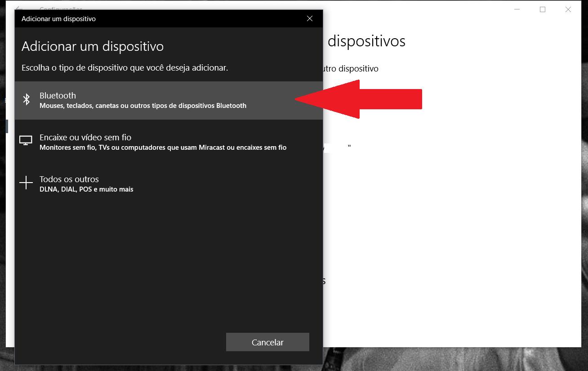Click the back arrow in Configurações
The width and height of the screenshot is (588, 371).
[18, 8]
